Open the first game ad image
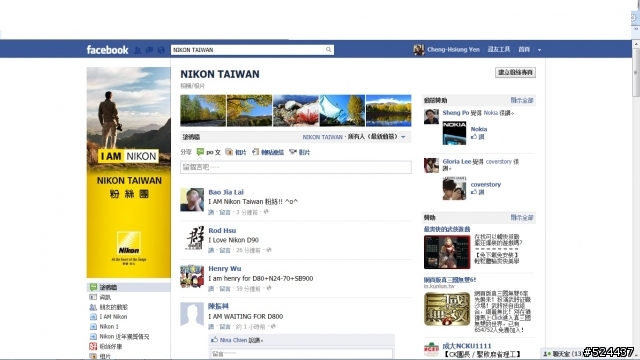This screenshot has width=640, height=360. pyautogui.click(x=447, y=252)
